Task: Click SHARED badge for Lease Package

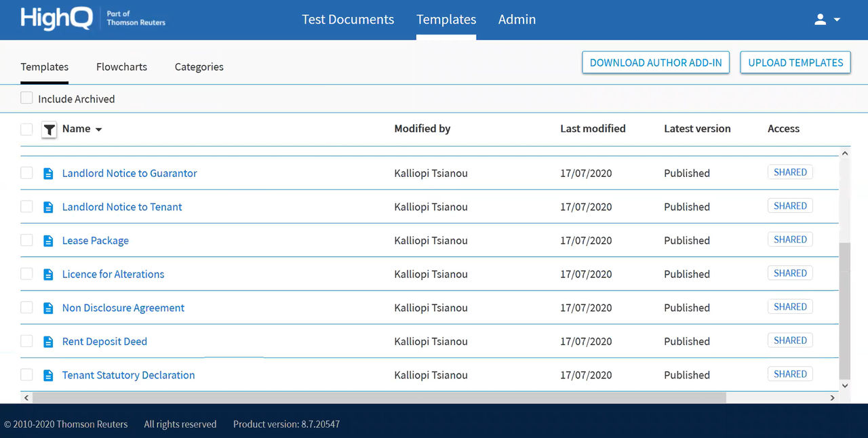Action: point(790,239)
